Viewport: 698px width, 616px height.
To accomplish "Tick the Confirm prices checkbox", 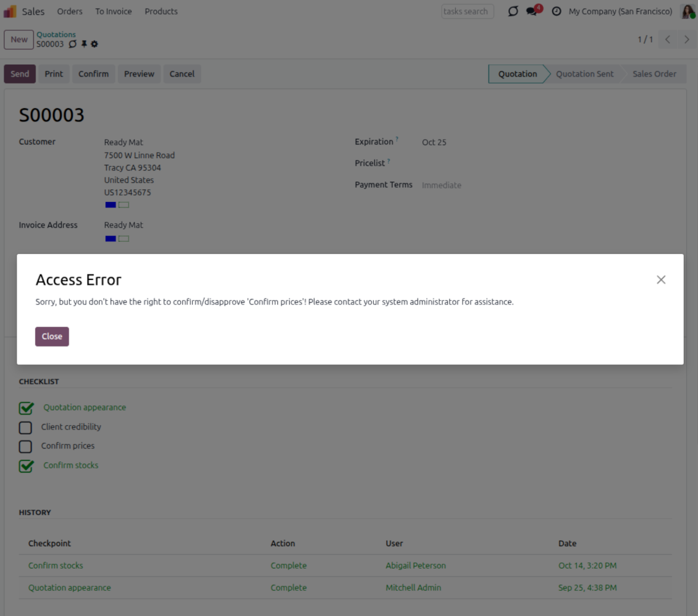I will [x=25, y=446].
